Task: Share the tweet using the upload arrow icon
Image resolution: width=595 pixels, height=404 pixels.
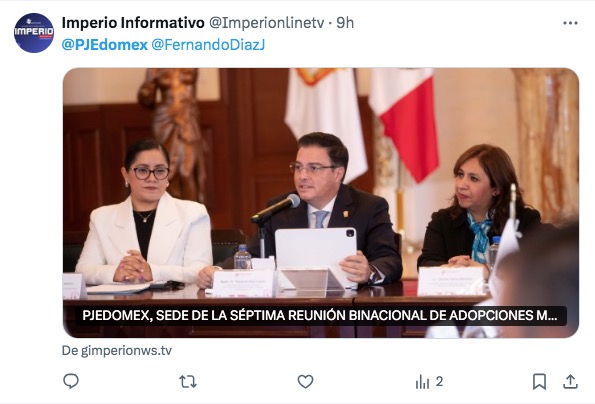Action: (x=570, y=382)
